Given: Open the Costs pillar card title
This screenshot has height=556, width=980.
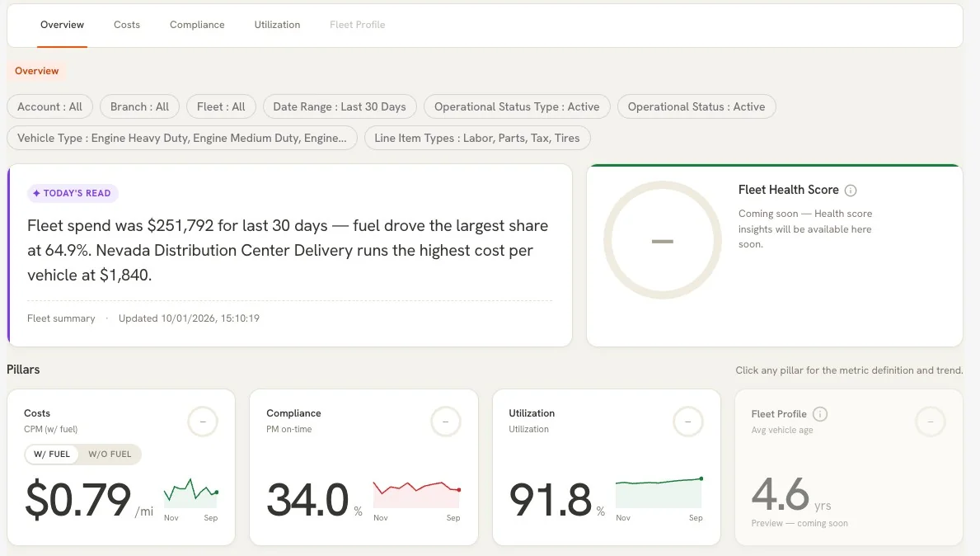Looking at the screenshot, I should [x=37, y=413].
